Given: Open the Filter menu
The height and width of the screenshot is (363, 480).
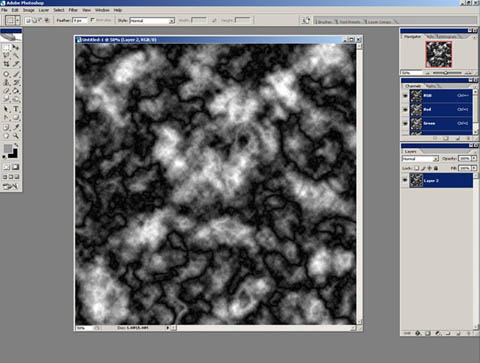Looking at the screenshot, I should point(73,10).
